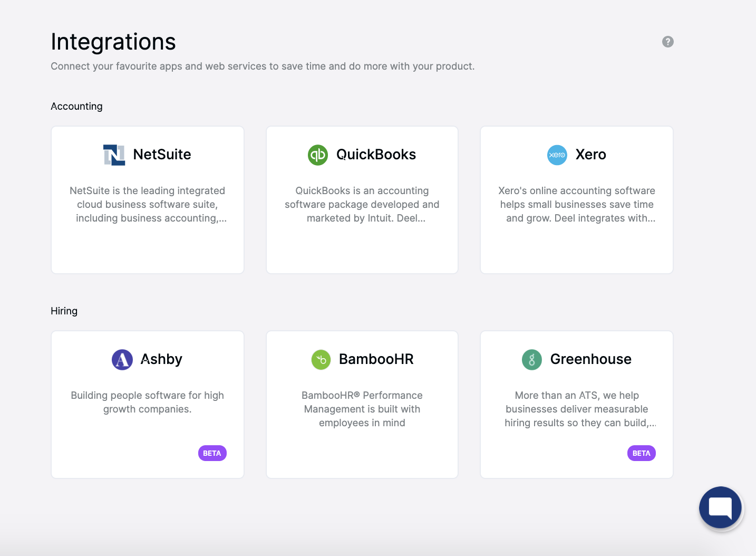The height and width of the screenshot is (556, 756).
Task: Click the NetSuite logo icon
Action: (114, 155)
